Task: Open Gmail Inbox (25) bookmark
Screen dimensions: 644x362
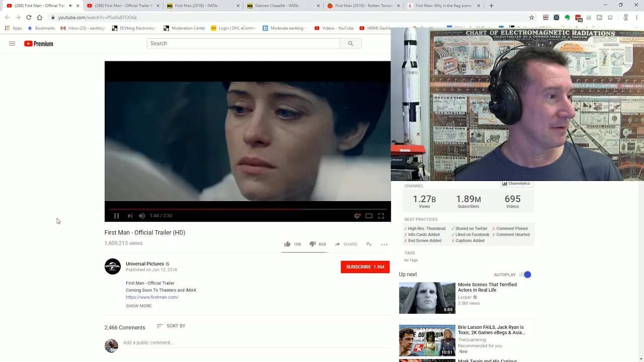Action: [x=83, y=28]
